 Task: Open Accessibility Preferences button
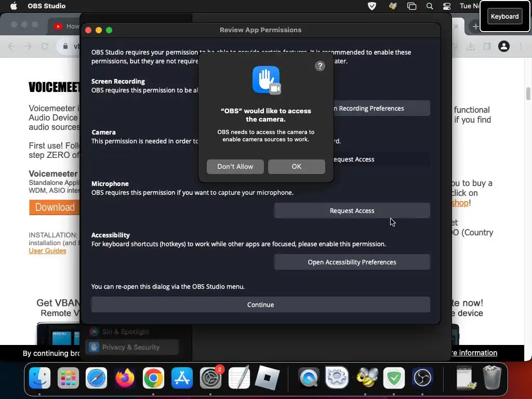352,262
